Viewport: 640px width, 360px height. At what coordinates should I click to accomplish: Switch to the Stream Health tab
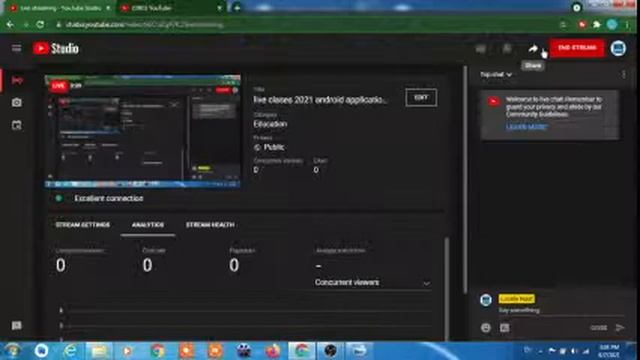[210, 225]
